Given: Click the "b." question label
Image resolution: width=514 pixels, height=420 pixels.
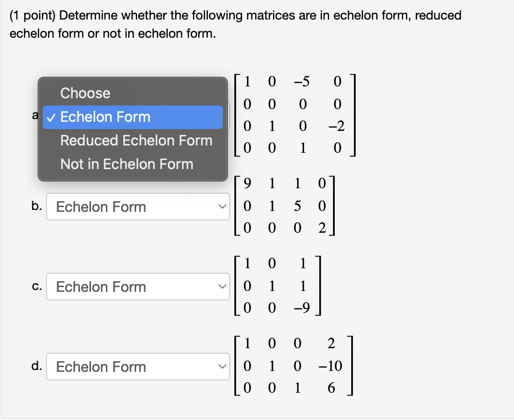Looking at the screenshot, I should pos(37,207).
